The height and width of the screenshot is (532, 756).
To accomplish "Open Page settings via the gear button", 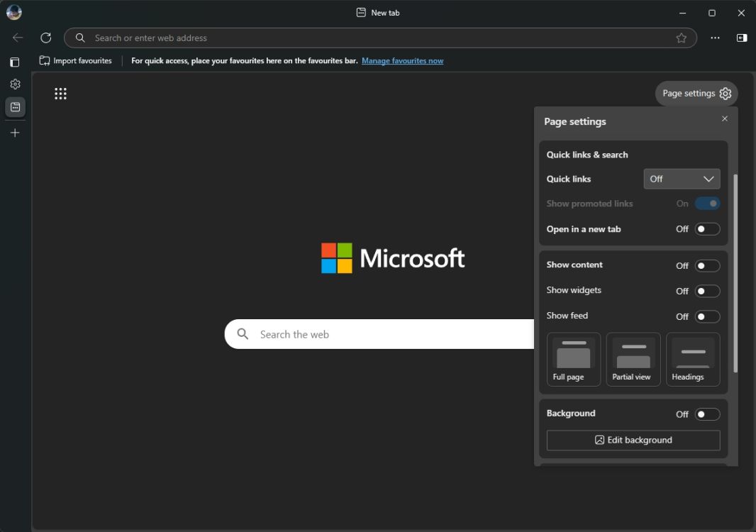I will tap(725, 93).
